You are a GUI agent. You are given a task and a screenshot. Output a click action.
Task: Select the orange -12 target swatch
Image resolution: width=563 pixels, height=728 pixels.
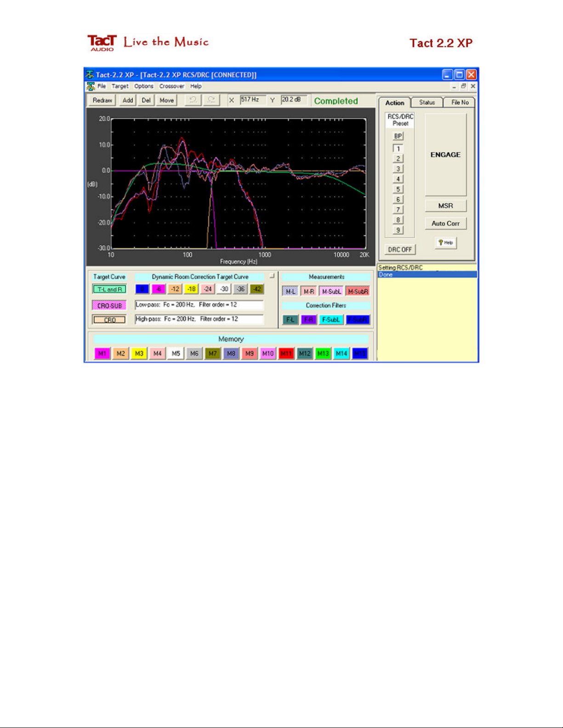coord(175,289)
